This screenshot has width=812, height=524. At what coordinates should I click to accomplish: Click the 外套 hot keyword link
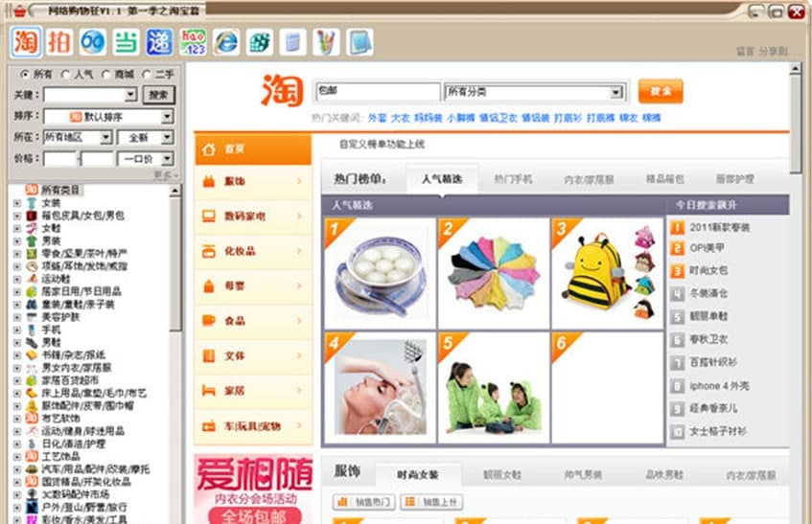pyautogui.click(x=377, y=118)
